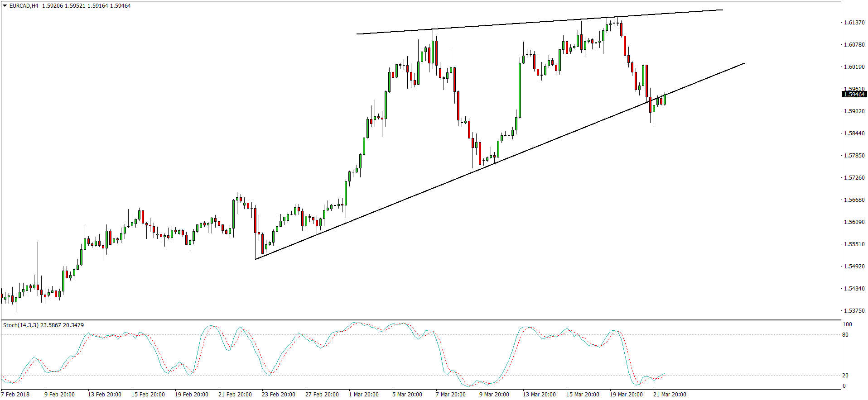The width and height of the screenshot is (868, 400).
Task: Click the 1.56090 price axis label
Action: (x=854, y=222)
